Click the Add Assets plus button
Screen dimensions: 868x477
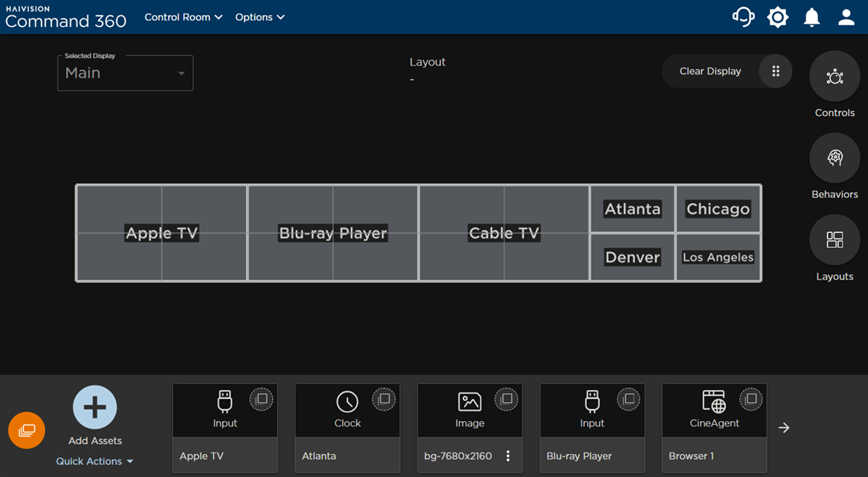[x=95, y=408]
